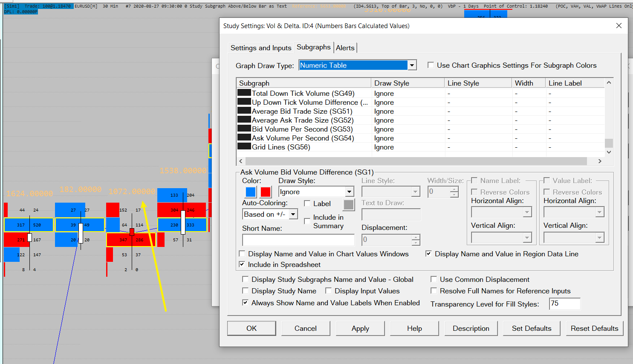
Task: Click the blue primary color swatch
Action: pyautogui.click(x=251, y=192)
